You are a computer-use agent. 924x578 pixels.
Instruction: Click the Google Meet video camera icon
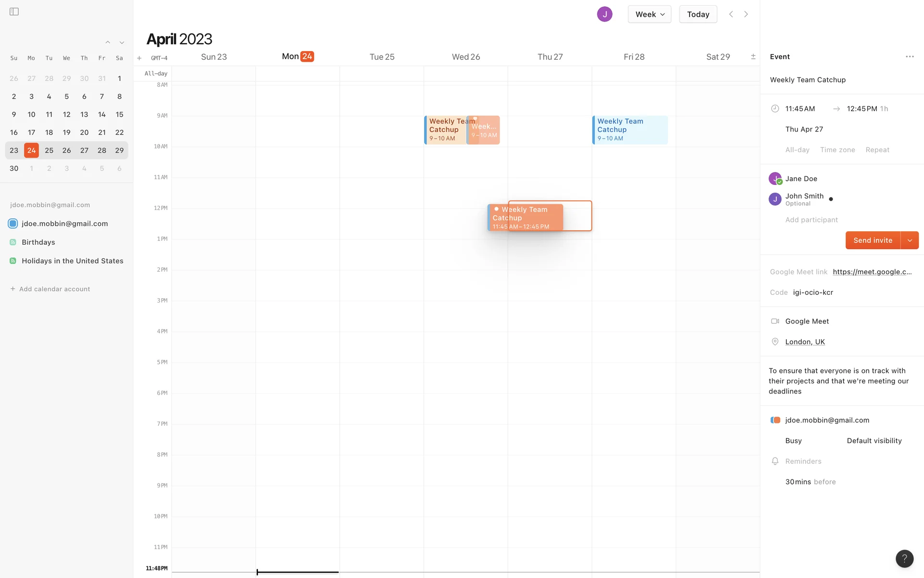tap(775, 321)
